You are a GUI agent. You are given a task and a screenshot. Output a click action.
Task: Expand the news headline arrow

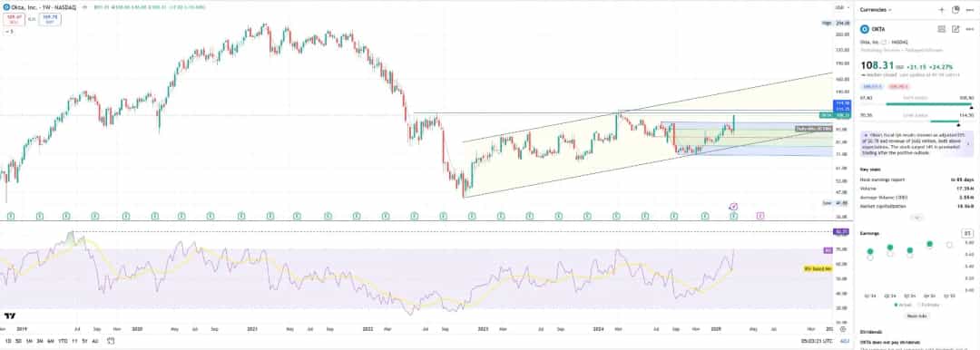tap(969, 144)
